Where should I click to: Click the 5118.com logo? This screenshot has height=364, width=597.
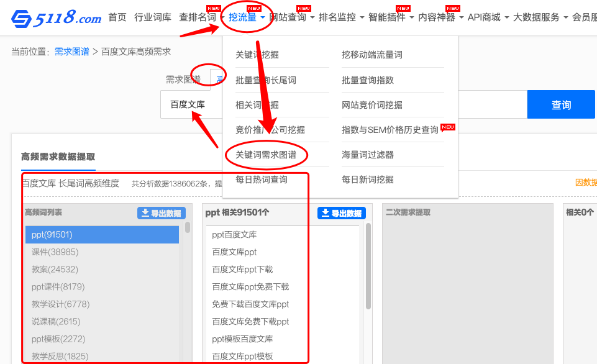point(57,18)
